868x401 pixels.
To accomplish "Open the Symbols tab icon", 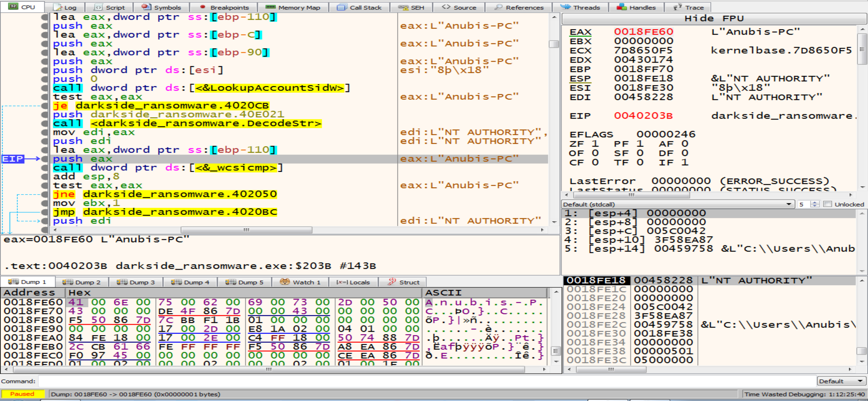I will tap(146, 7).
